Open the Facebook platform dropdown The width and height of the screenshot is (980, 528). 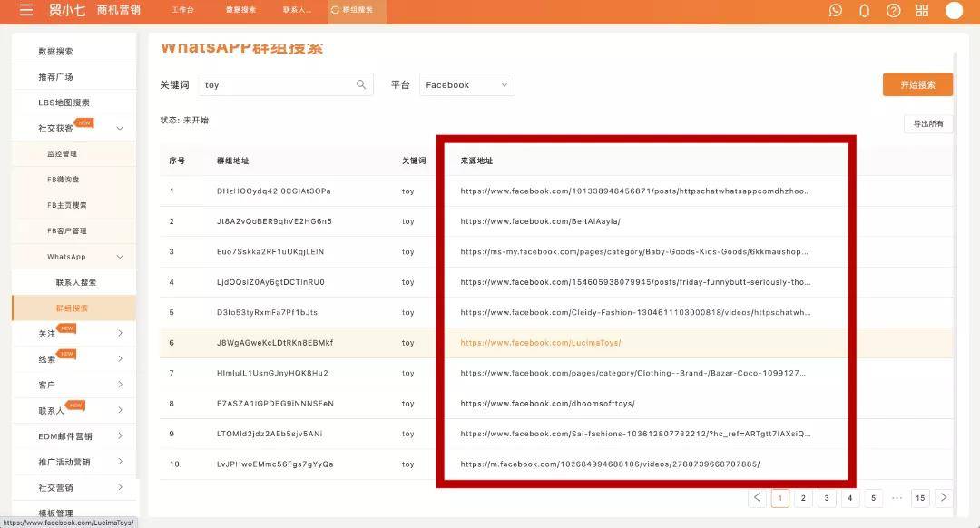(x=466, y=83)
